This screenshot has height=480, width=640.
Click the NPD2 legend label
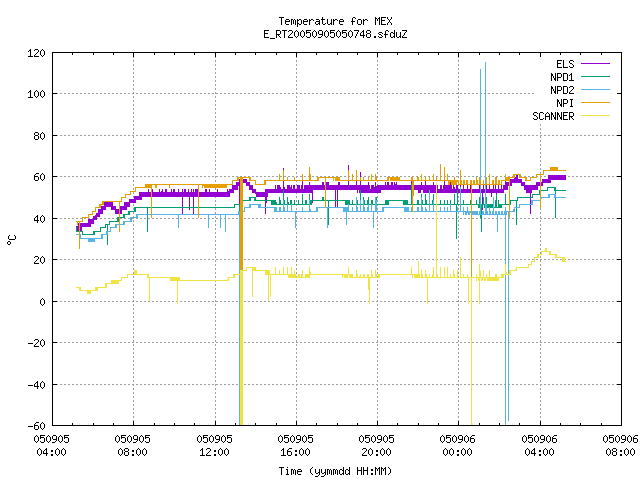(562, 90)
